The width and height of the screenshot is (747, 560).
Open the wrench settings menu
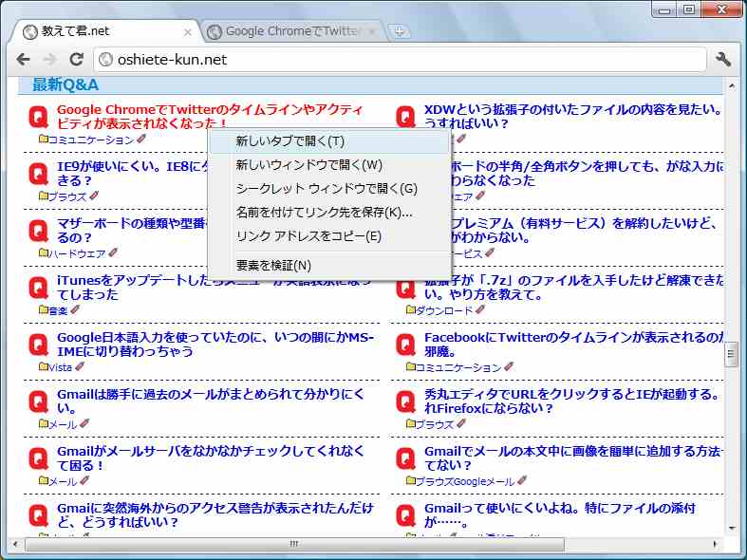(x=723, y=60)
